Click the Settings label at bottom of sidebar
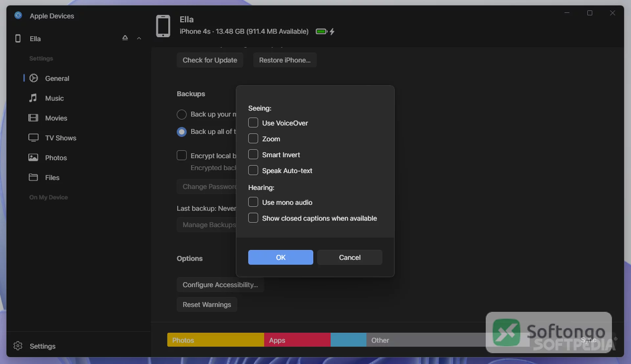The image size is (631, 364). [42, 346]
